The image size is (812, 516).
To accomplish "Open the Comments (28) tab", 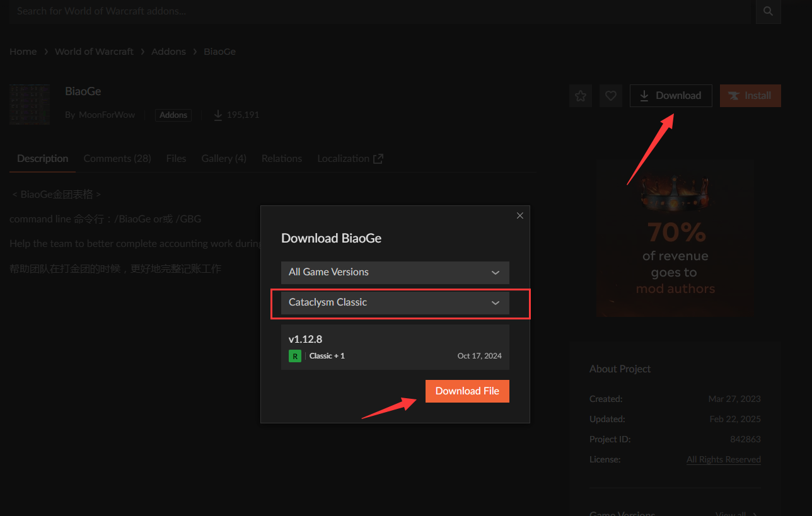I will [x=117, y=159].
